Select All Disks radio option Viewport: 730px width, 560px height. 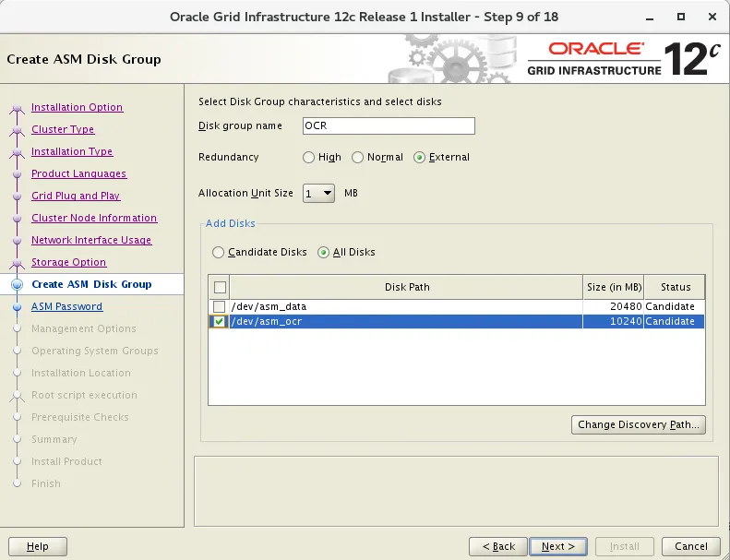coord(323,252)
